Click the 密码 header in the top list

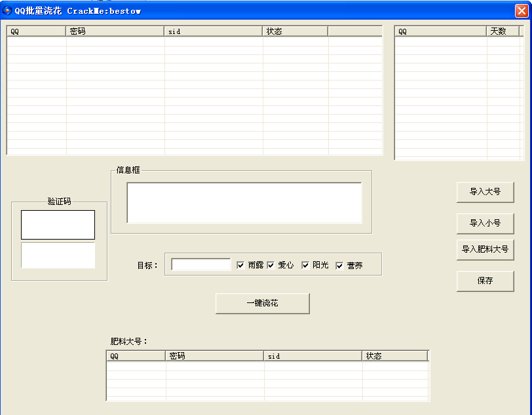115,31
